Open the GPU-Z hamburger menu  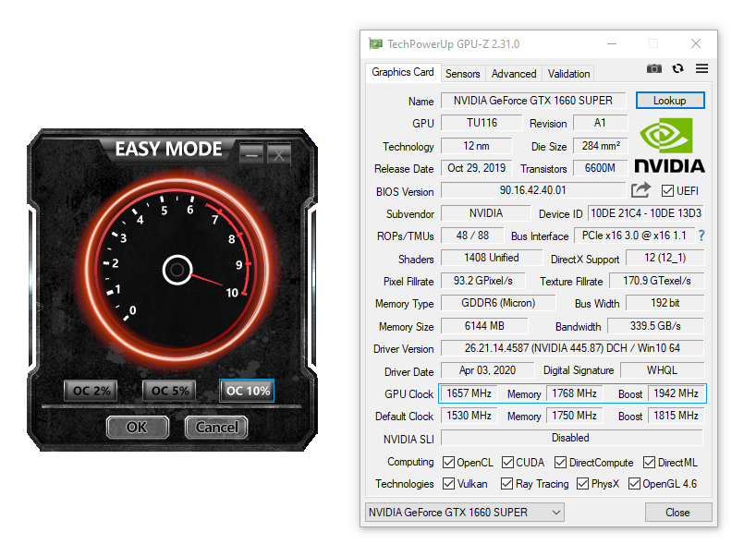[x=701, y=68]
